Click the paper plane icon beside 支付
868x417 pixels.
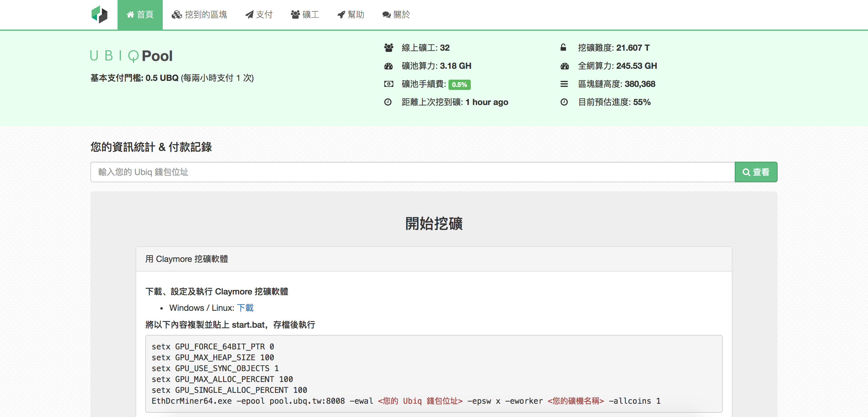[249, 15]
